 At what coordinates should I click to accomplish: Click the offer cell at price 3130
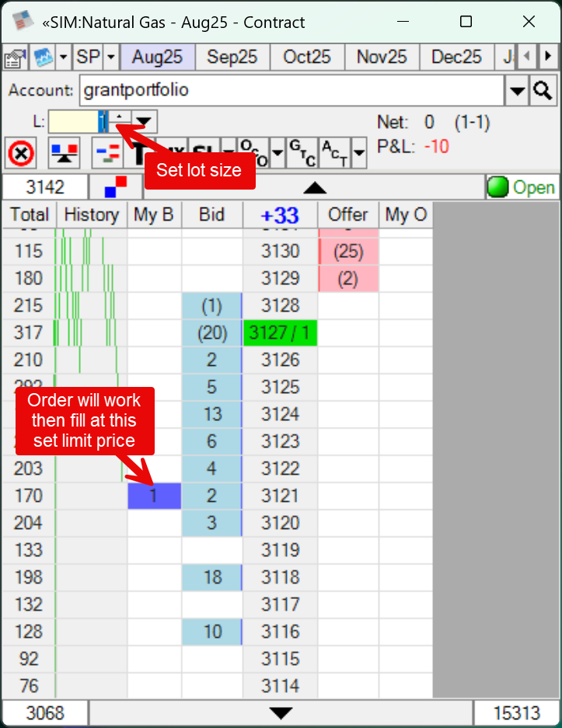348,252
